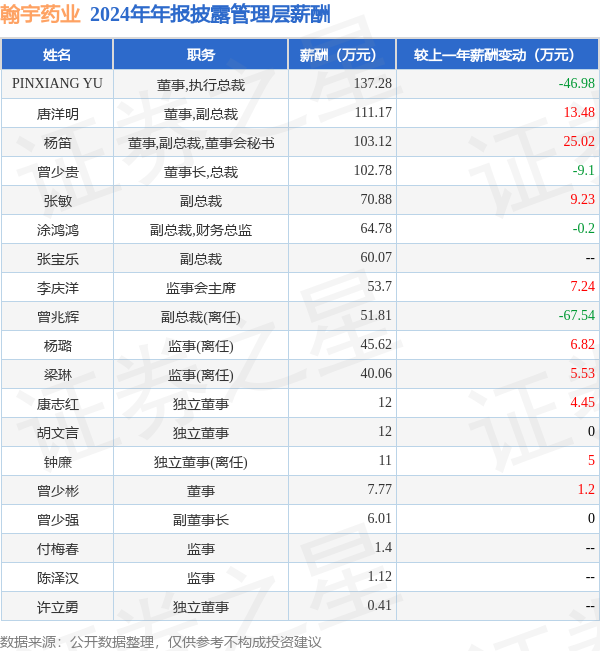Click the salary value 53.7

379,286
